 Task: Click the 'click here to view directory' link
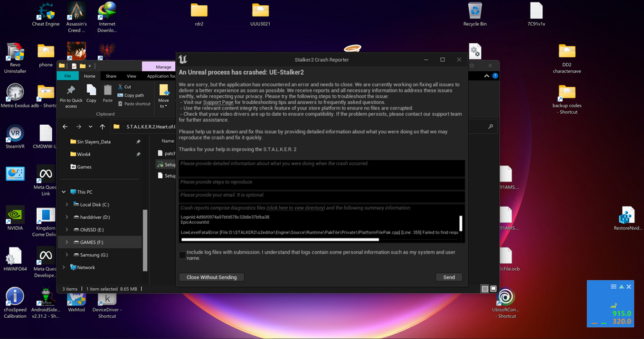coord(296,208)
